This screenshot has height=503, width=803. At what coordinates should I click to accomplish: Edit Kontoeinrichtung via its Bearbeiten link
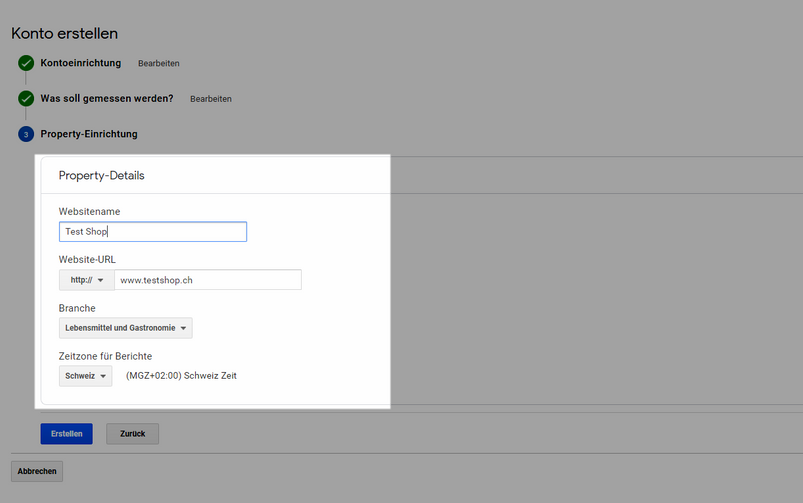point(159,64)
